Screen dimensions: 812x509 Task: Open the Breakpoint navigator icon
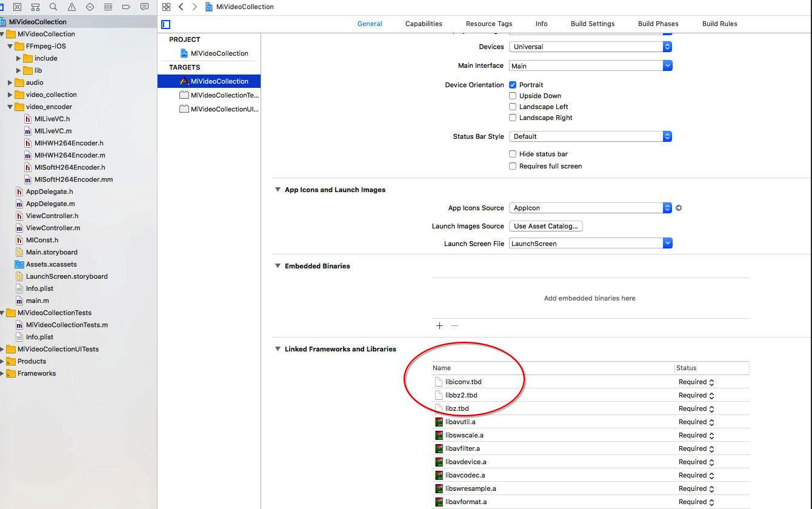pyautogui.click(x=126, y=7)
